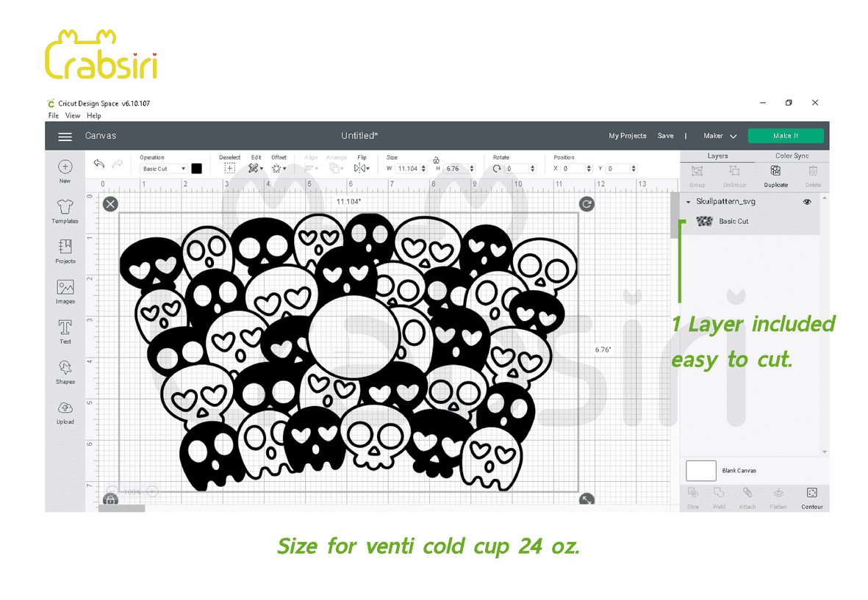Switch to the Color Sync tab

click(792, 156)
